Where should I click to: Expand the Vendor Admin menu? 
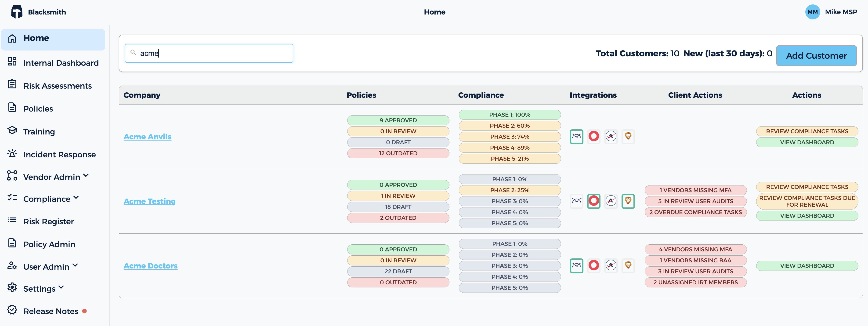tap(86, 176)
